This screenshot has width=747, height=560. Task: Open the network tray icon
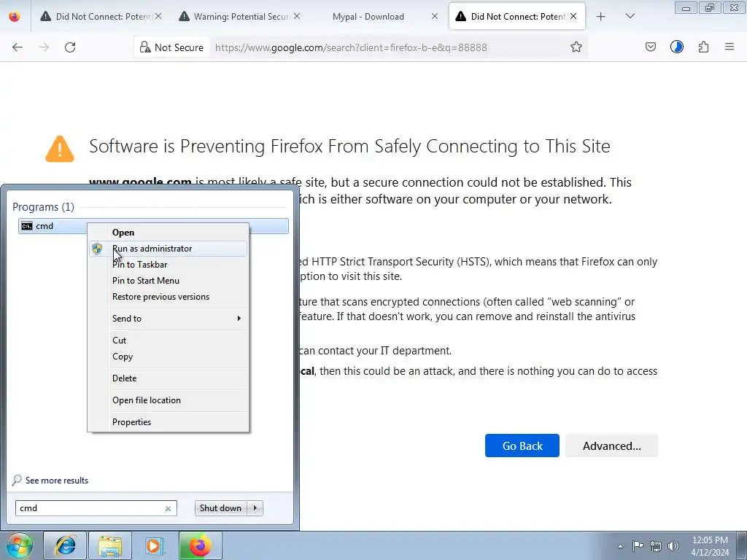(x=656, y=546)
